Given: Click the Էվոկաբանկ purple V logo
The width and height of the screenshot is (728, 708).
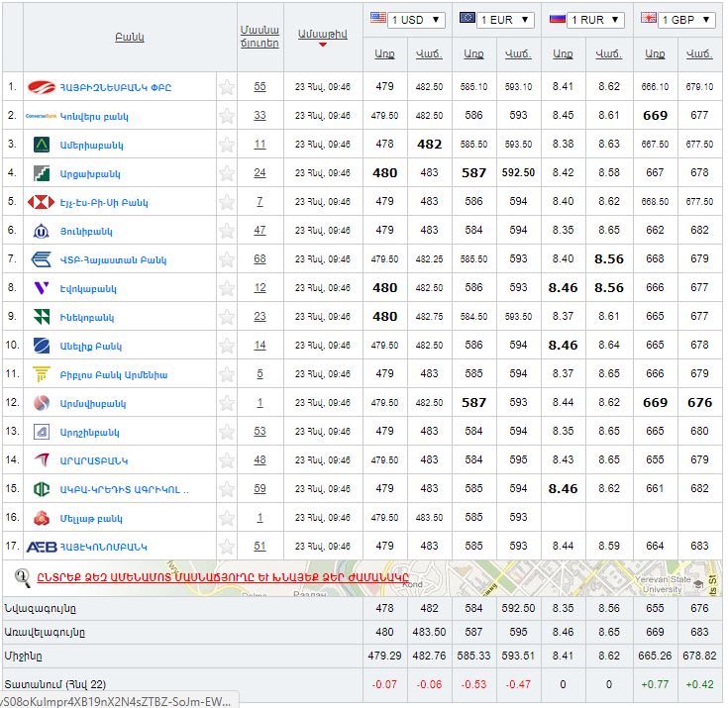Looking at the screenshot, I should point(42,288).
